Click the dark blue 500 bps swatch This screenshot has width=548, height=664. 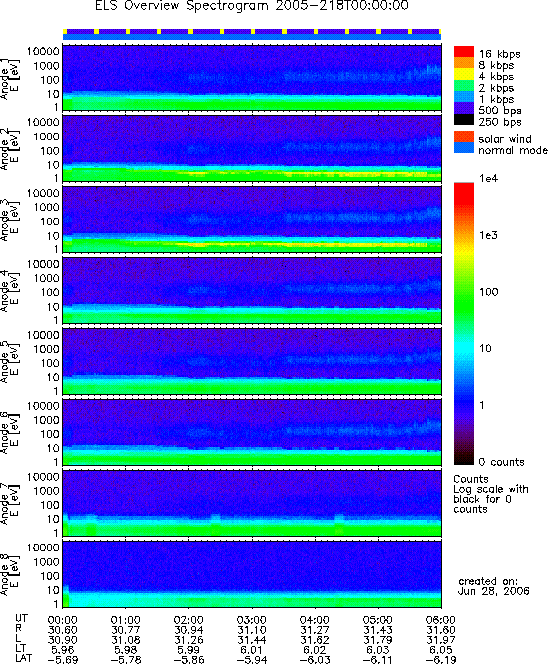click(464, 109)
